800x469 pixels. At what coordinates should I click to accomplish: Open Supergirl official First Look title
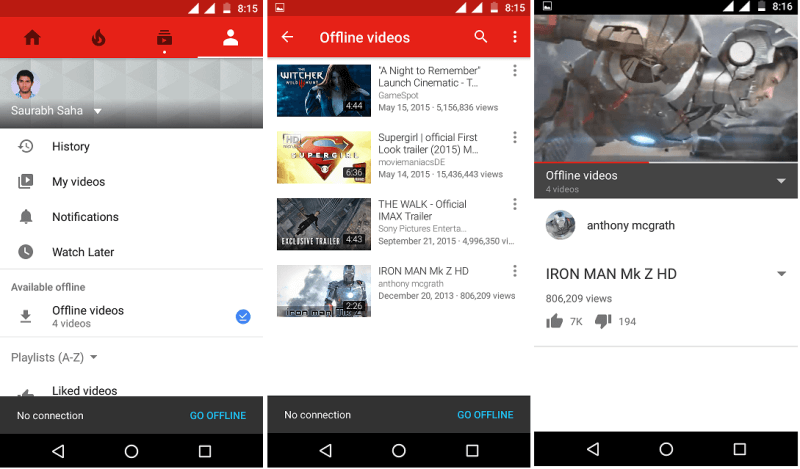click(x=428, y=143)
